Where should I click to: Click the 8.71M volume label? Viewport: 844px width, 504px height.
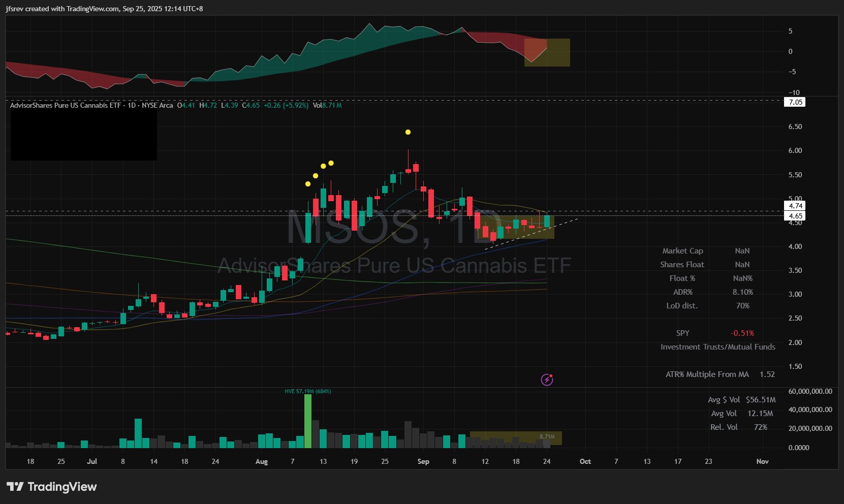547,436
